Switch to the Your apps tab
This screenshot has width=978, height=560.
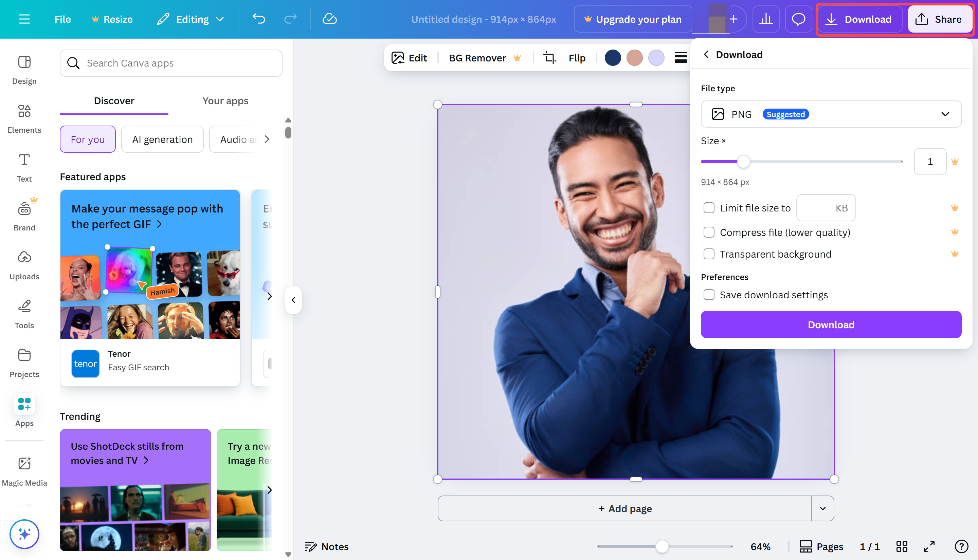[x=225, y=101]
